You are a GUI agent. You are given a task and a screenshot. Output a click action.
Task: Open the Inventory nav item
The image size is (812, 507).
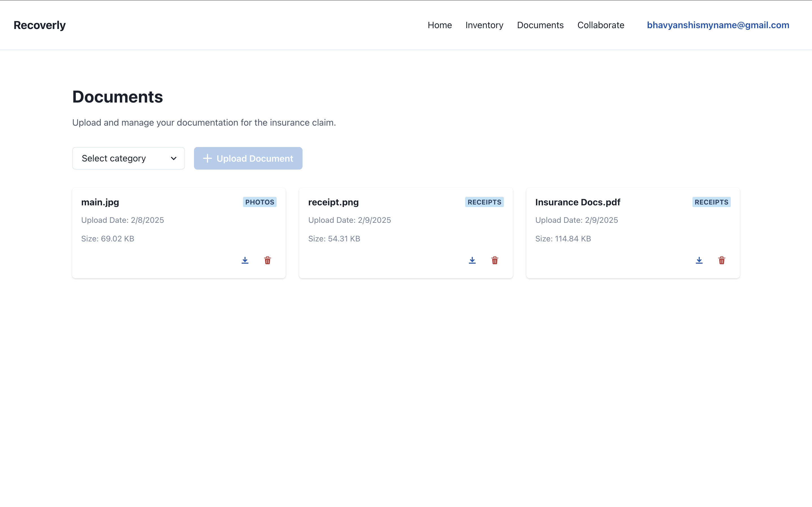[x=484, y=25]
